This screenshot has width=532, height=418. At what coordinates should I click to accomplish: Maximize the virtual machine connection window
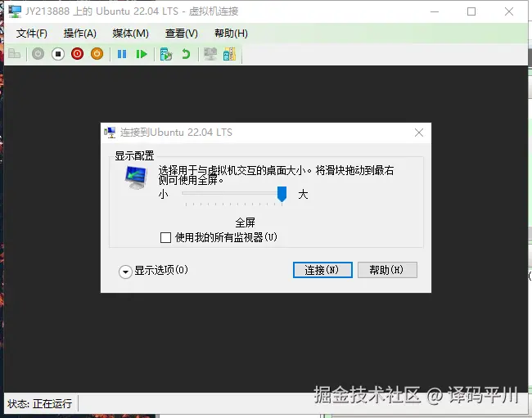pos(471,11)
